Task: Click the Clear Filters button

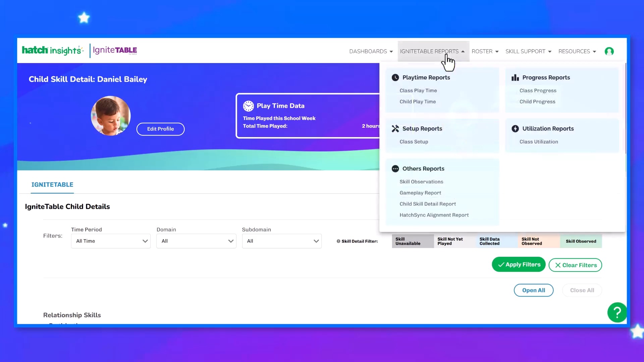Action: (575, 265)
